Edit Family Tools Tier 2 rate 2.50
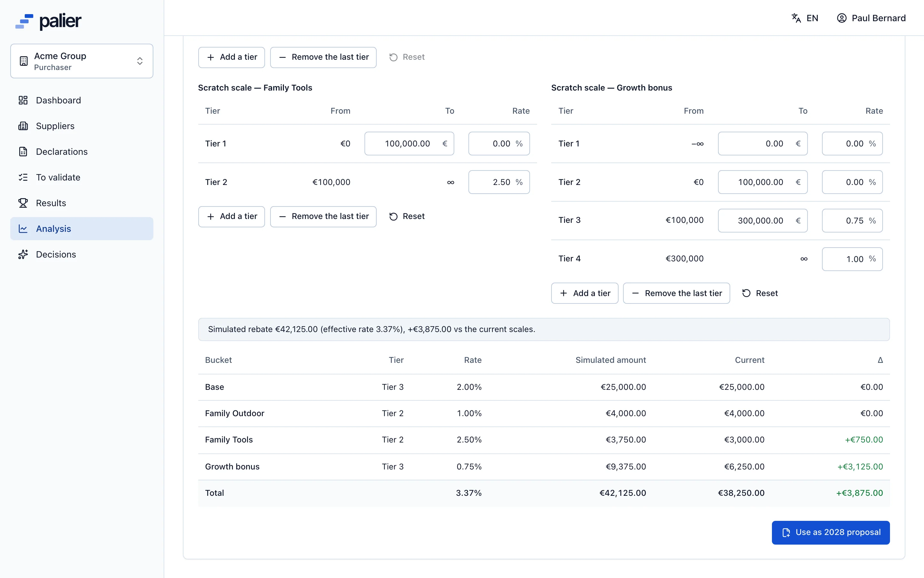924x578 pixels. click(499, 182)
